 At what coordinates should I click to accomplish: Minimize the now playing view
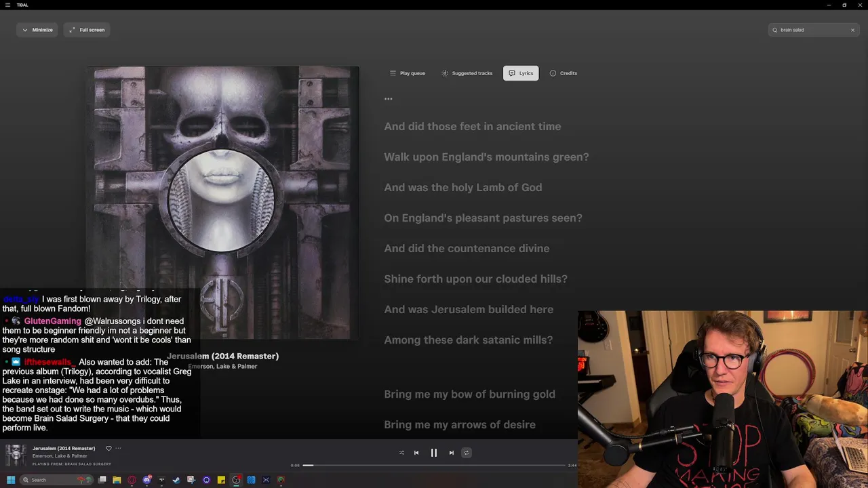click(37, 30)
